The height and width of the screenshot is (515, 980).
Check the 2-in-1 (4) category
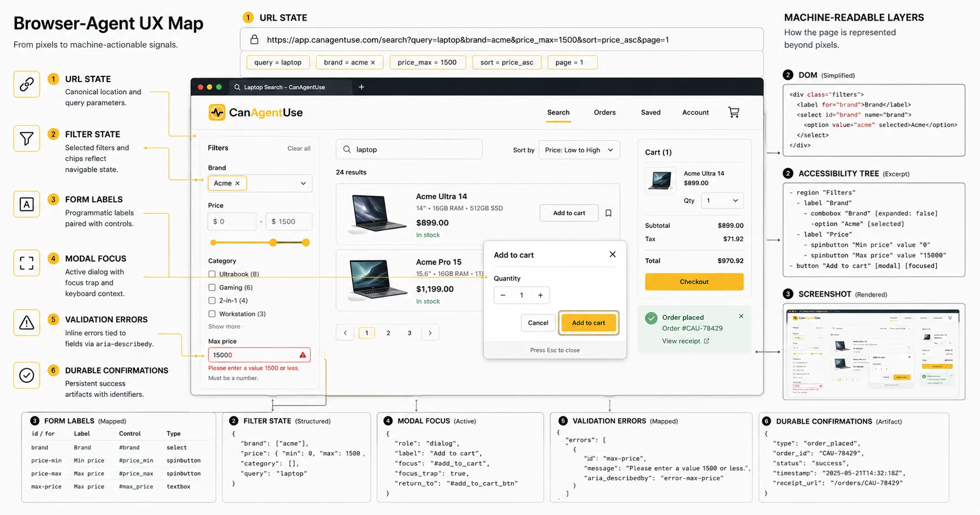coord(212,300)
